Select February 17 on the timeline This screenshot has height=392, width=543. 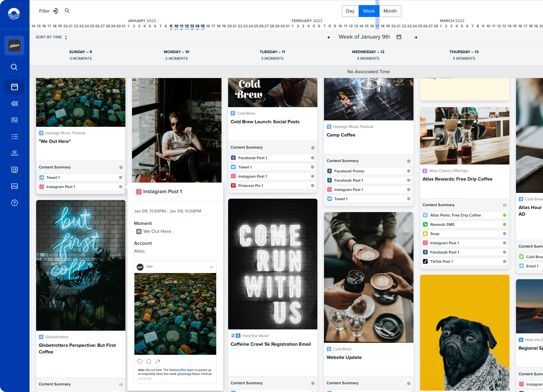click(x=377, y=26)
